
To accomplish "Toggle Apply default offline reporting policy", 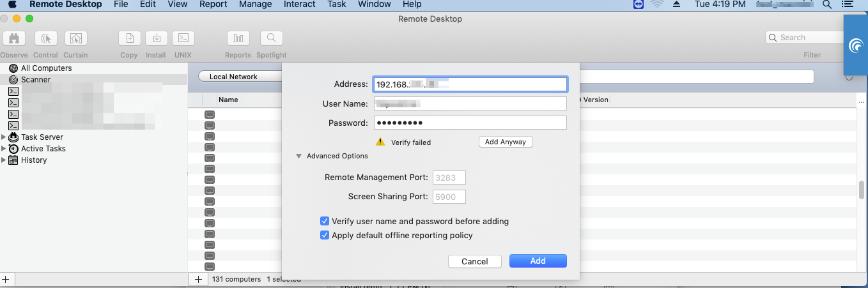I will coord(325,235).
